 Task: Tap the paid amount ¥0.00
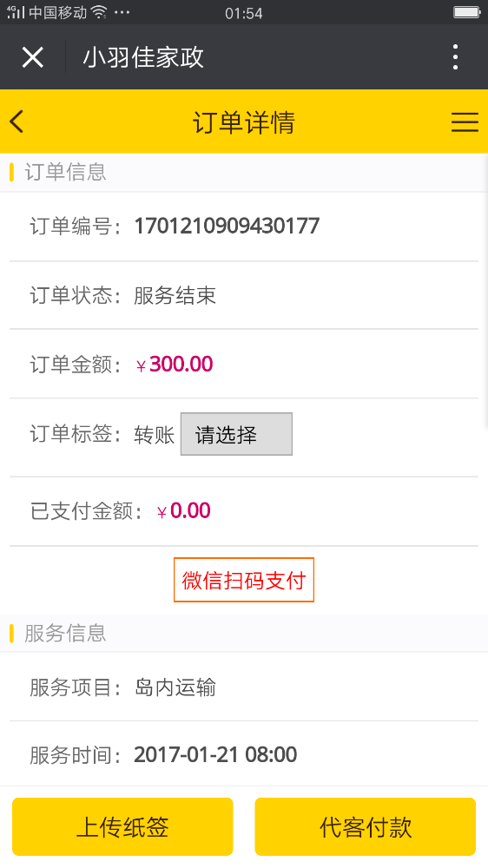184,510
